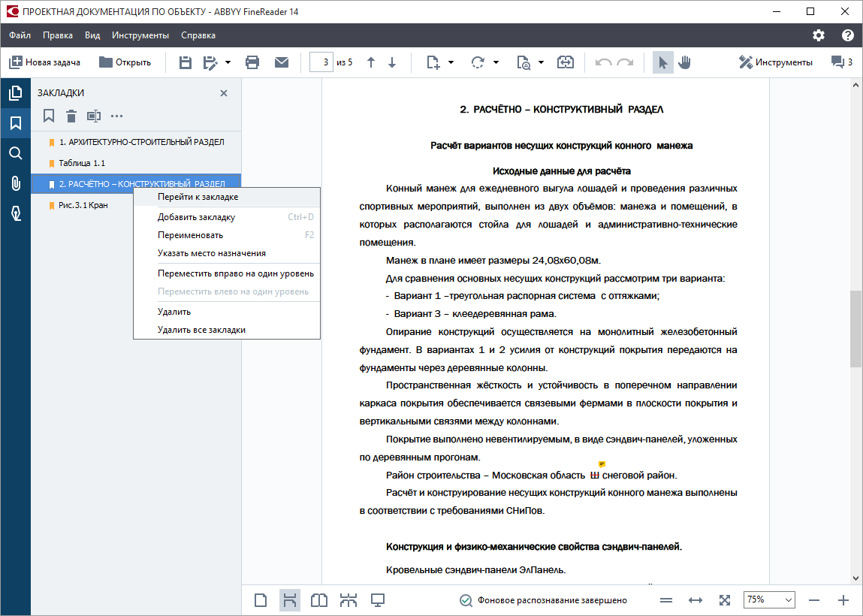Click the Rotate pages icon
Viewport: 863px width, 616px height.
[478, 62]
